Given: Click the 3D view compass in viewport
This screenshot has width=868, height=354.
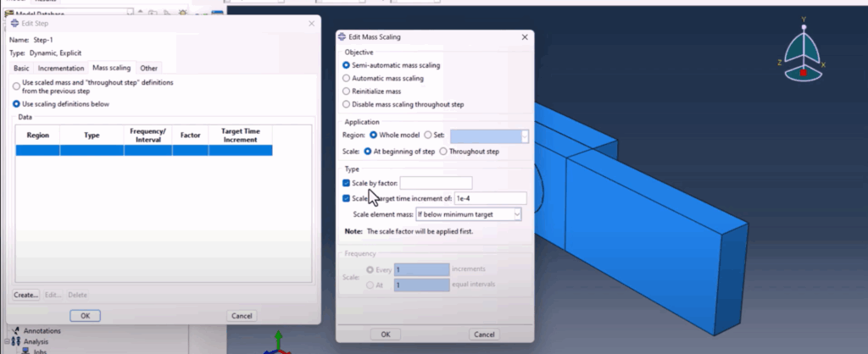Looking at the screenshot, I should pos(803,52).
